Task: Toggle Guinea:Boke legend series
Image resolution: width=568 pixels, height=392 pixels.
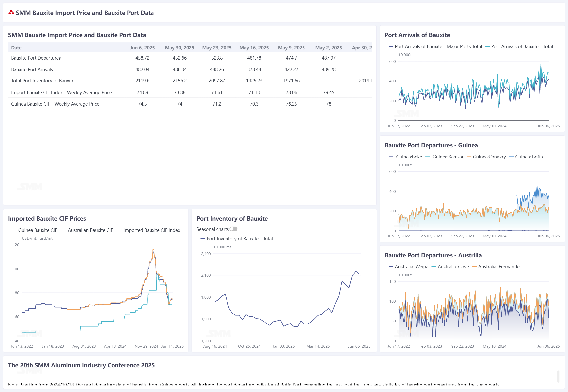Action: tap(405, 157)
